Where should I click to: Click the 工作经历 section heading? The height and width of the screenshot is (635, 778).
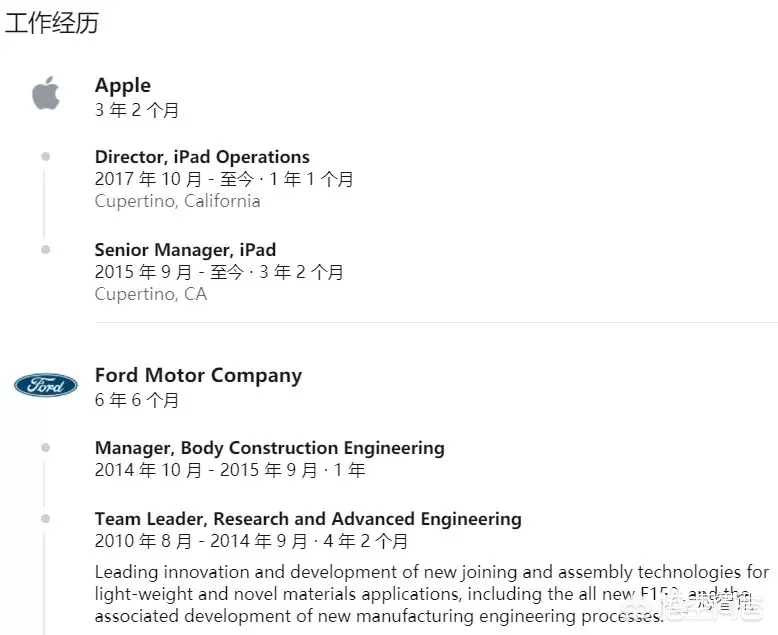(x=52, y=23)
